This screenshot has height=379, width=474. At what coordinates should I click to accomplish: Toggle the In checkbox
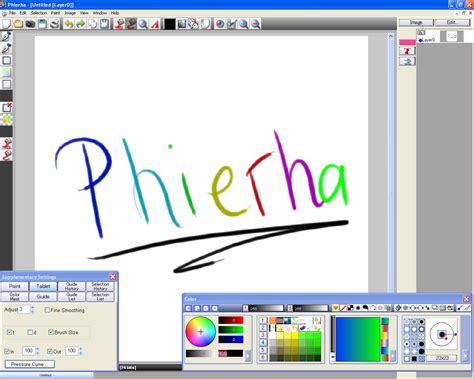tap(7, 351)
